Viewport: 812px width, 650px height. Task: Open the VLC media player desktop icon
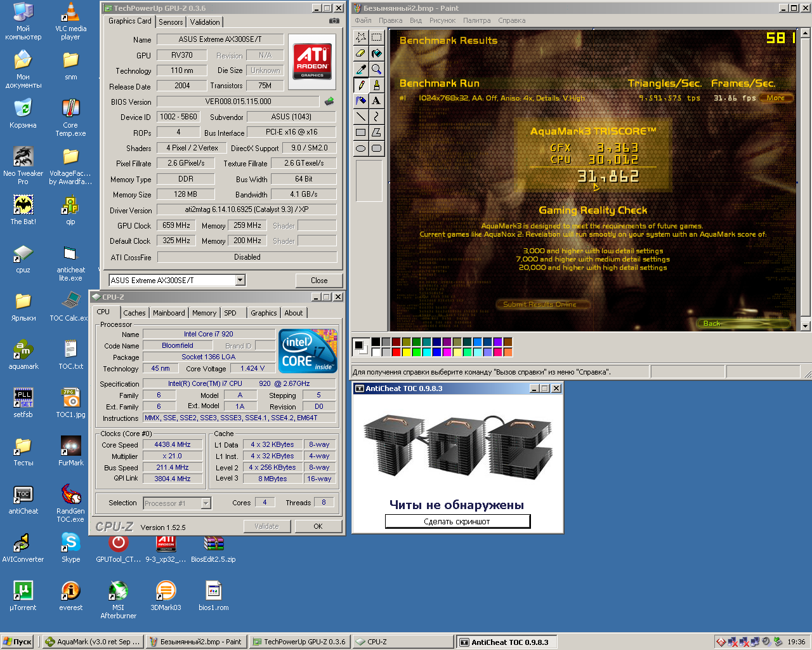(70, 22)
